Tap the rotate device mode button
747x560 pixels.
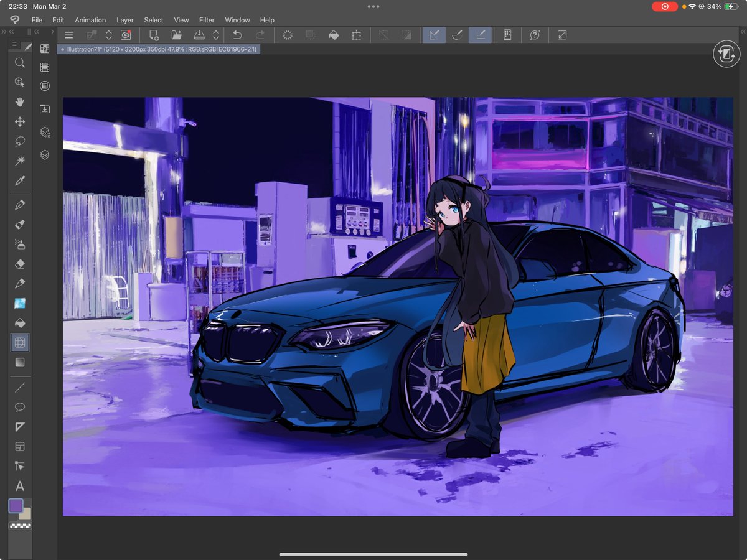725,54
